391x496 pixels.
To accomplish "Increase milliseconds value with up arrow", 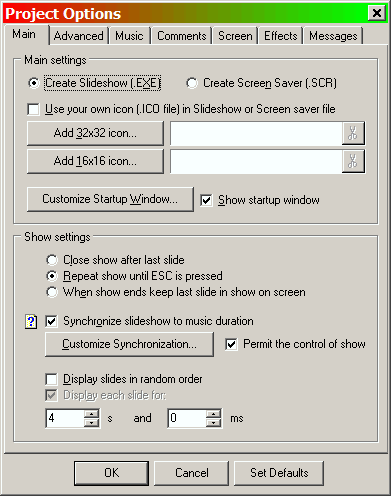I will pyautogui.click(x=213, y=414).
